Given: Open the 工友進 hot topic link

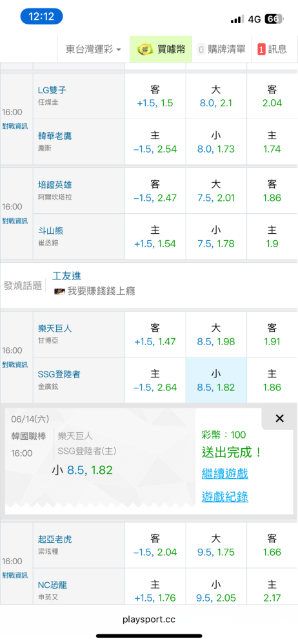Looking at the screenshot, I should pyautogui.click(x=67, y=276).
